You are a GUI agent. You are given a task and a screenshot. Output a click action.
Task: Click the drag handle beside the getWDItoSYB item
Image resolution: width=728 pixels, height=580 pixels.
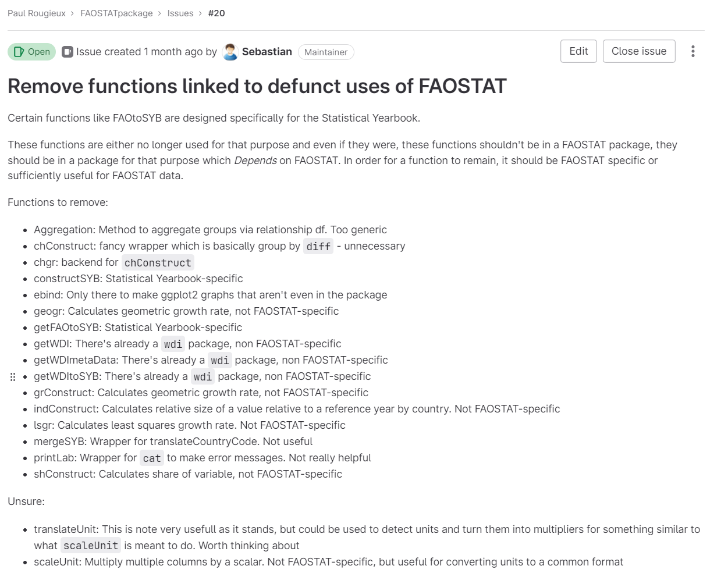[x=13, y=377]
